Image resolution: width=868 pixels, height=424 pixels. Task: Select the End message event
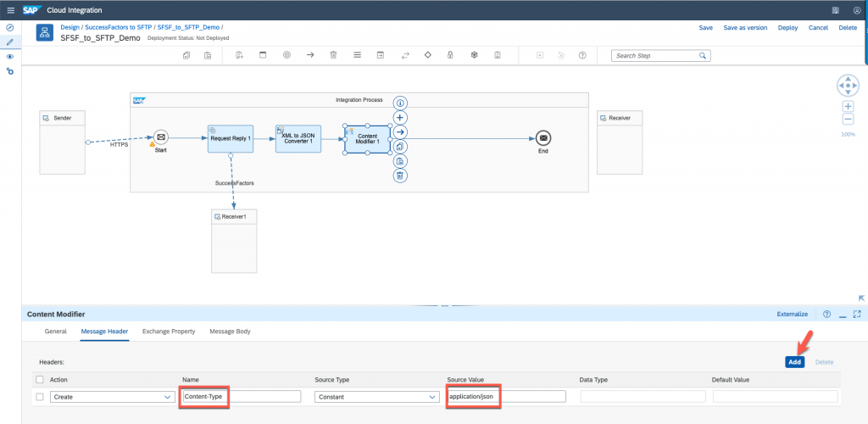point(543,137)
